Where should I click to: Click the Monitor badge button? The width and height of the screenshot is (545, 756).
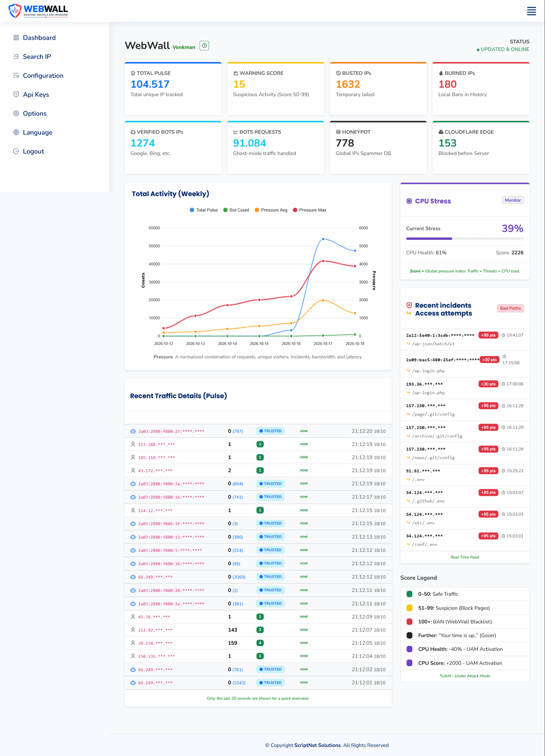tap(513, 200)
